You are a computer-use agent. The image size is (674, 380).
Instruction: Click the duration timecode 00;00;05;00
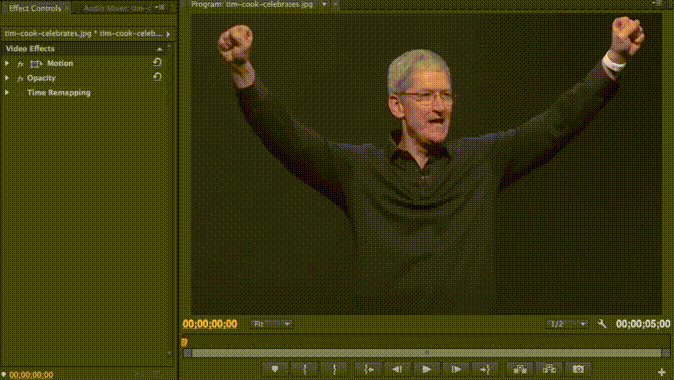[643, 324]
